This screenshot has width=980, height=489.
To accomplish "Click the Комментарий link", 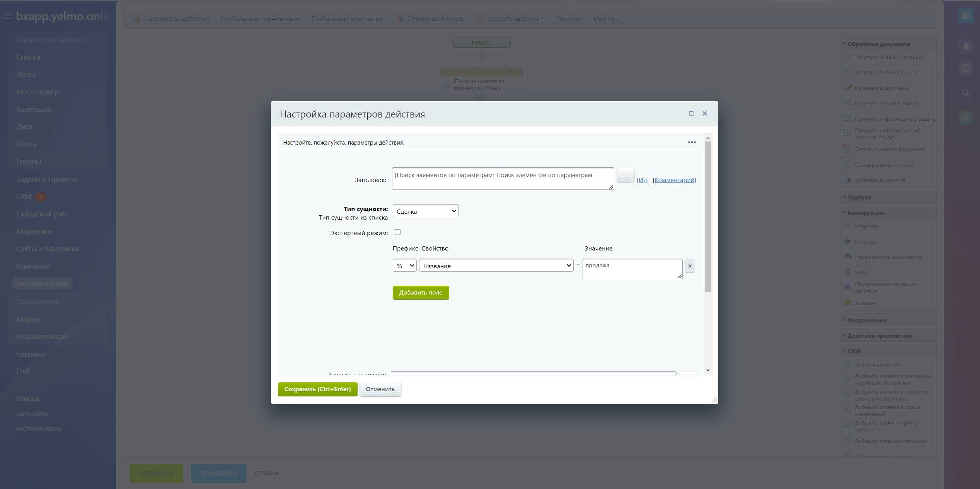I will click(674, 180).
